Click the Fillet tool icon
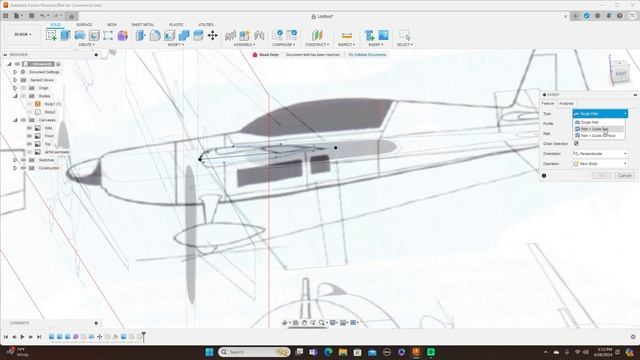 click(155, 36)
